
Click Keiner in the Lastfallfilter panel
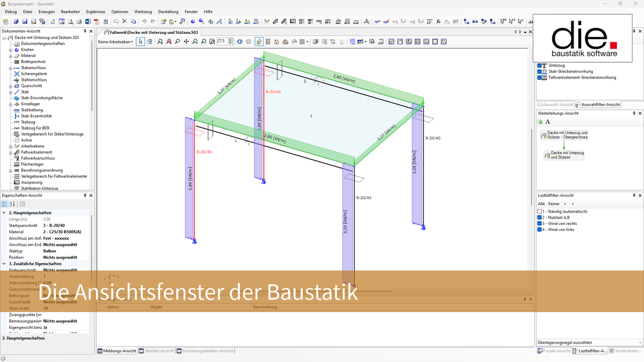pyautogui.click(x=554, y=204)
